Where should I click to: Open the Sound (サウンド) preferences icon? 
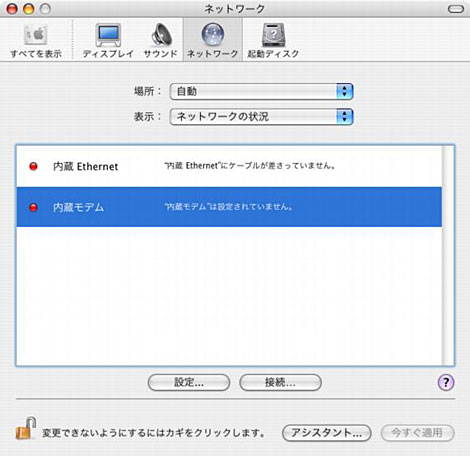pos(160,40)
